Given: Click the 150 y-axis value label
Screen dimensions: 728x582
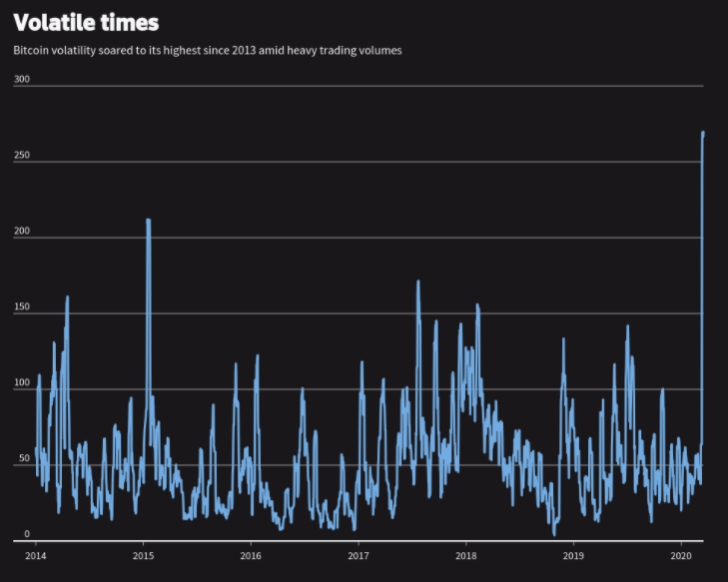Looking at the screenshot, I should click(x=22, y=306).
